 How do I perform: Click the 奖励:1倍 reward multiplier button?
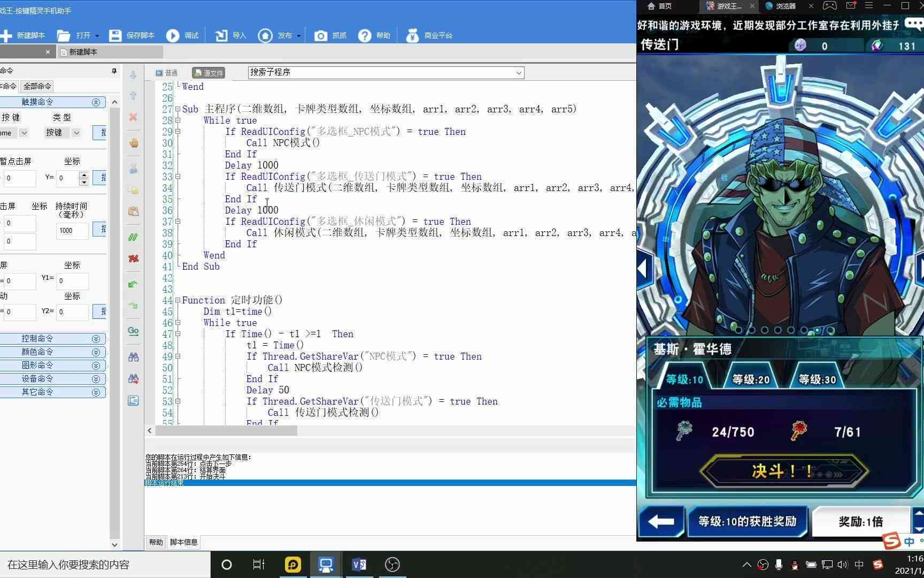coord(860,521)
